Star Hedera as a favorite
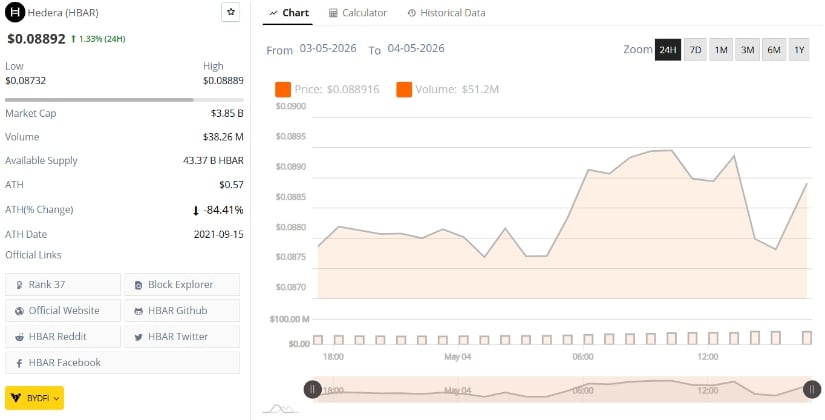The image size is (825, 420). 230,12
